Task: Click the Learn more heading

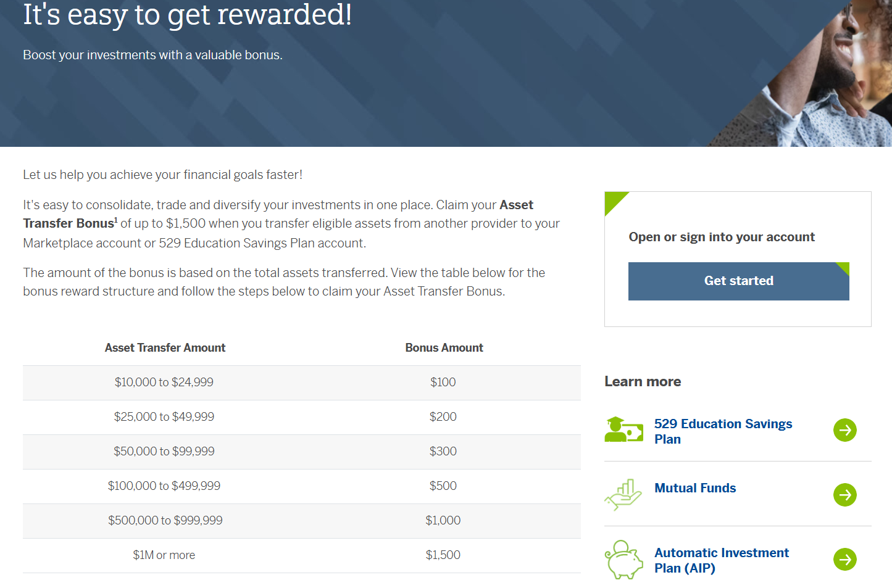Action: click(x=643, y=381)
